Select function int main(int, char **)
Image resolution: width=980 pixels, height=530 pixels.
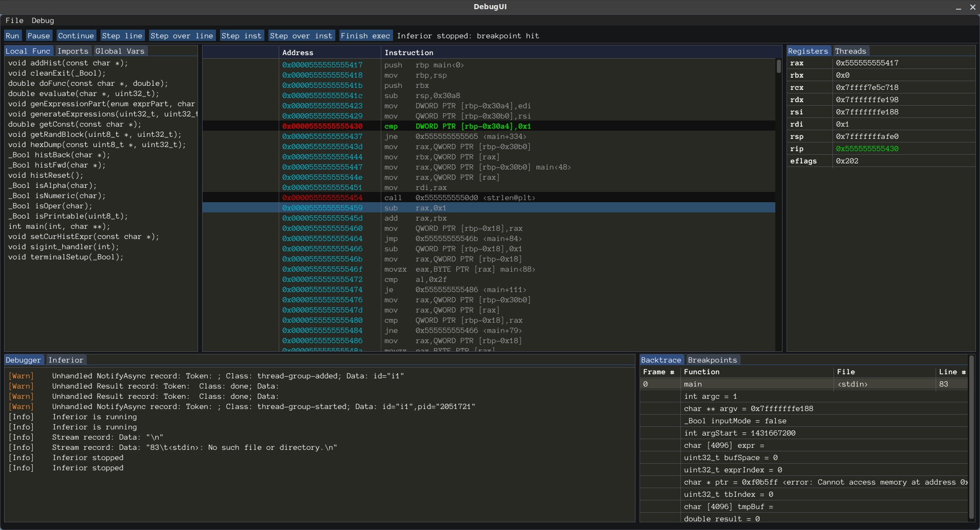pyautogui.click(x=59, y=226)
